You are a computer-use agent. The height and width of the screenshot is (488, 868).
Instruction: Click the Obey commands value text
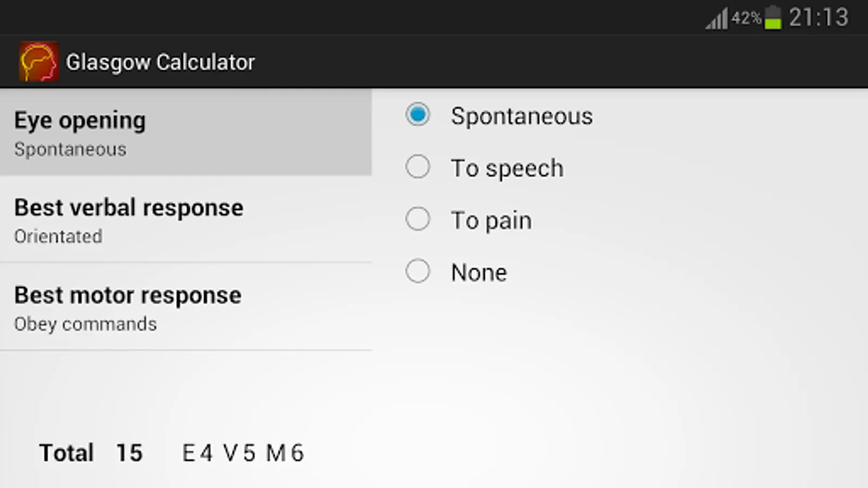(85, 324)
